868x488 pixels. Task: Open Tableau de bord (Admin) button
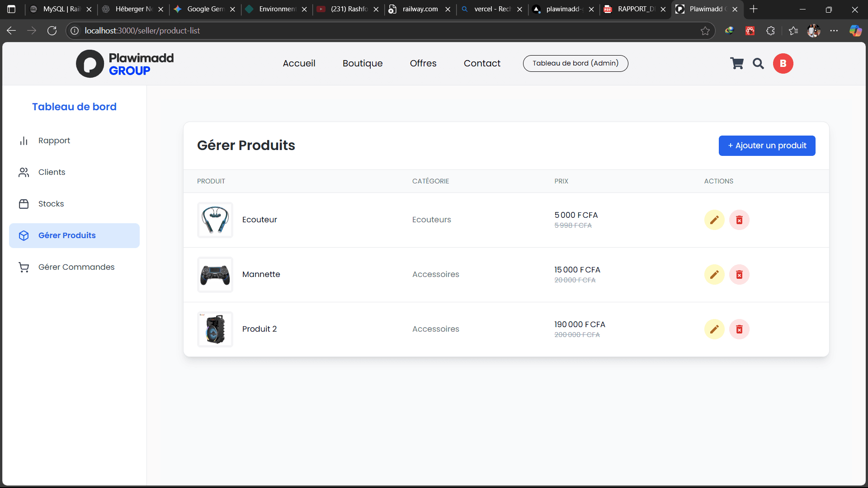(x=575, y=63)
